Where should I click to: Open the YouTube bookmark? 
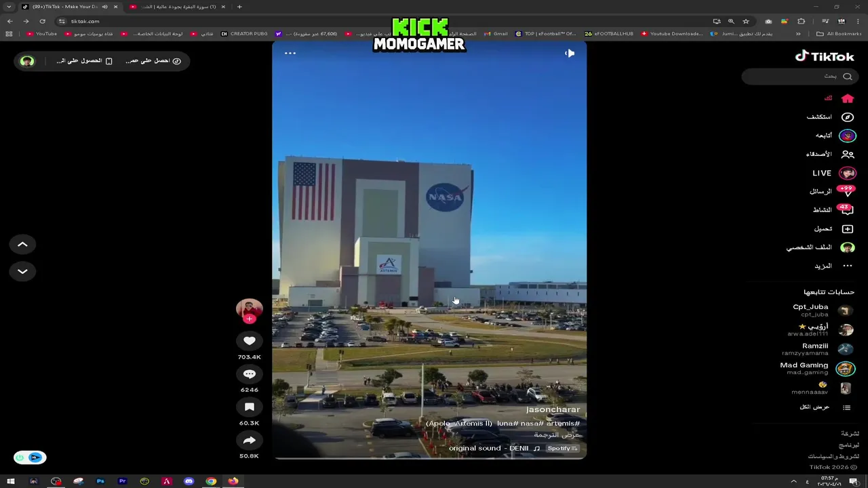point(42,34)
